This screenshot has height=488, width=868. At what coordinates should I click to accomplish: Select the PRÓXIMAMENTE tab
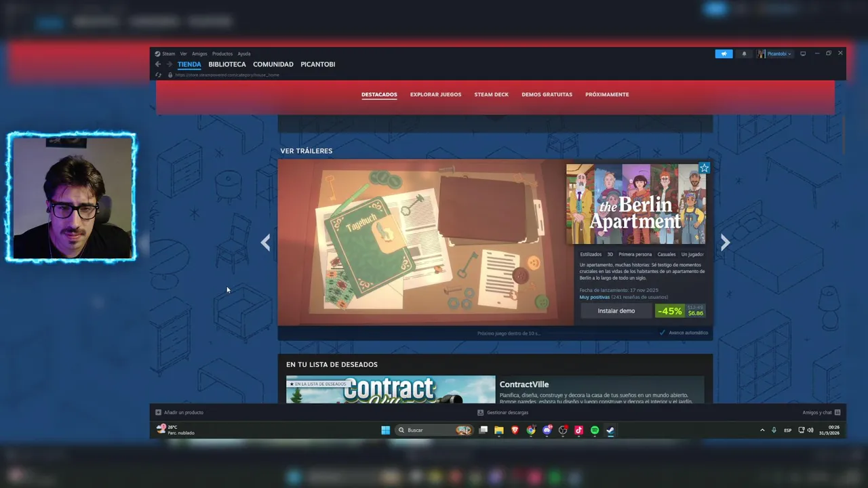tap(607, 94)
